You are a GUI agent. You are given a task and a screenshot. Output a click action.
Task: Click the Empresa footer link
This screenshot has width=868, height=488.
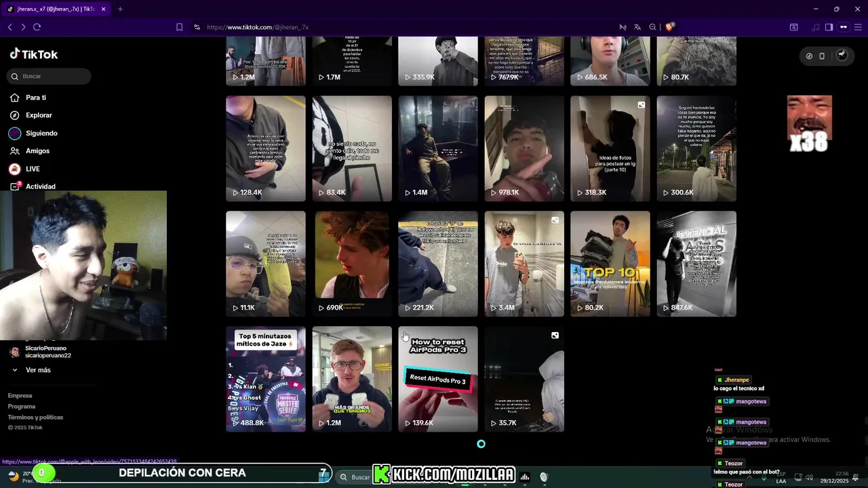click(20, 395)
